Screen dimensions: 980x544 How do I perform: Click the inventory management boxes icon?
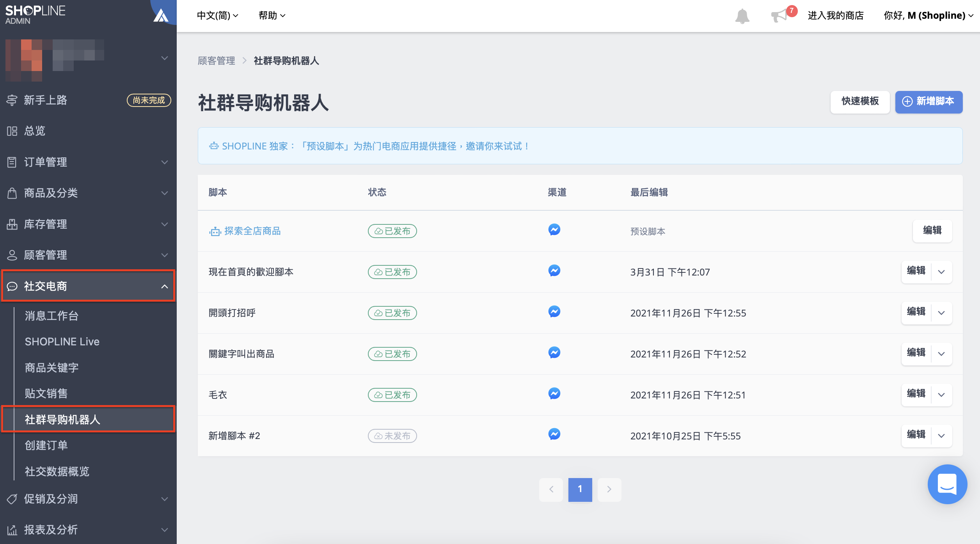pyautogui.click(x=12, y=224)
